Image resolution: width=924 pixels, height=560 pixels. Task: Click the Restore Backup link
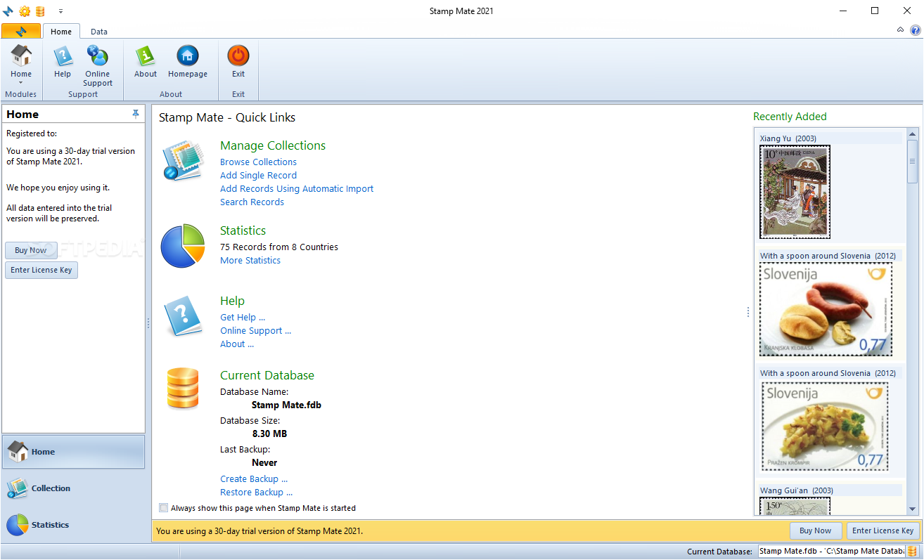(x=256, y=492)
